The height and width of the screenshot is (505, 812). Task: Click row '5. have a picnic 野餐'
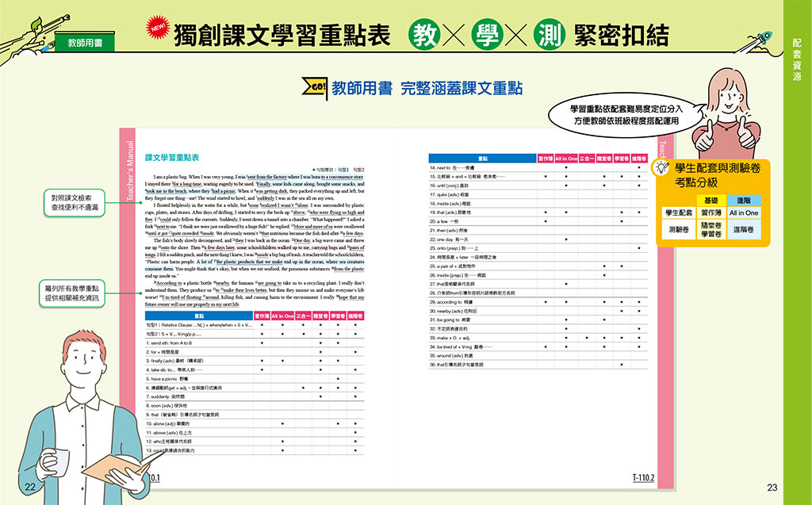coord(255,379)
